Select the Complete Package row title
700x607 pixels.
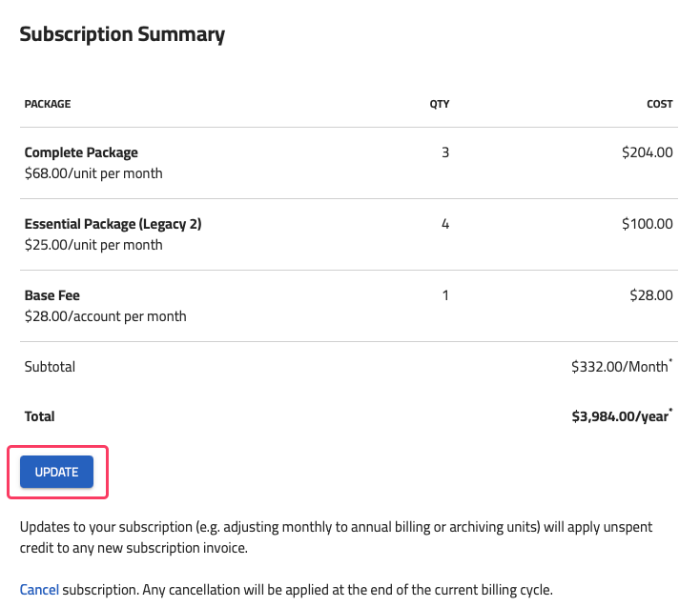coord(81,152)
